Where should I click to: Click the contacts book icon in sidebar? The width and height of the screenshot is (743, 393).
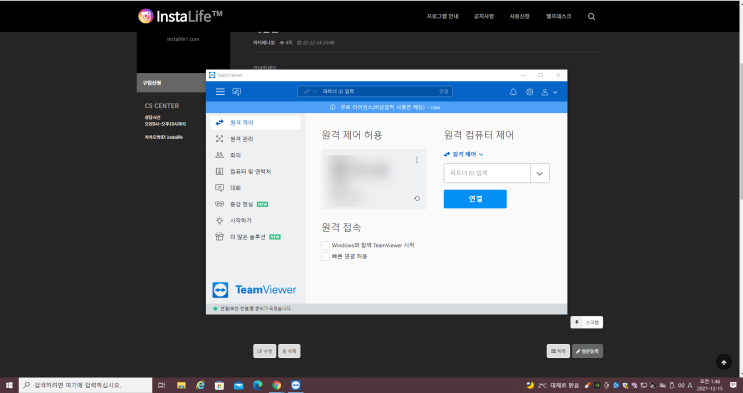click(219, 172)
